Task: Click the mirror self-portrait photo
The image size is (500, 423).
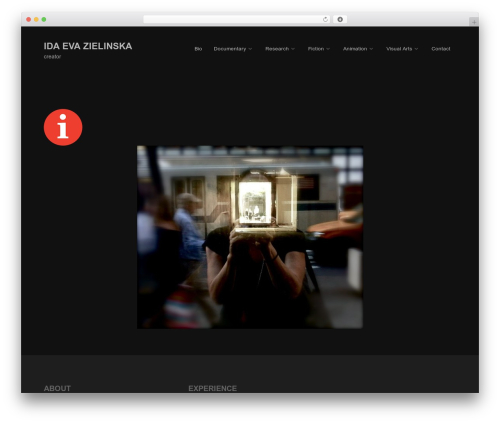Action: (250, 237)
